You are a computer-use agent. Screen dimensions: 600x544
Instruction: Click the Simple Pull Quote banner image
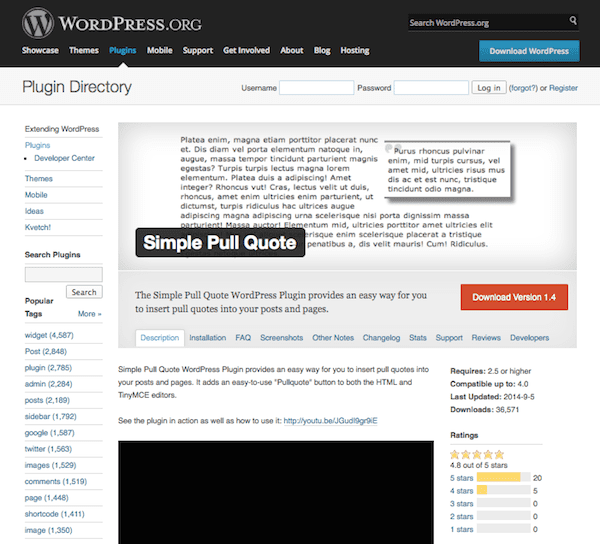(x=347, y=196)
